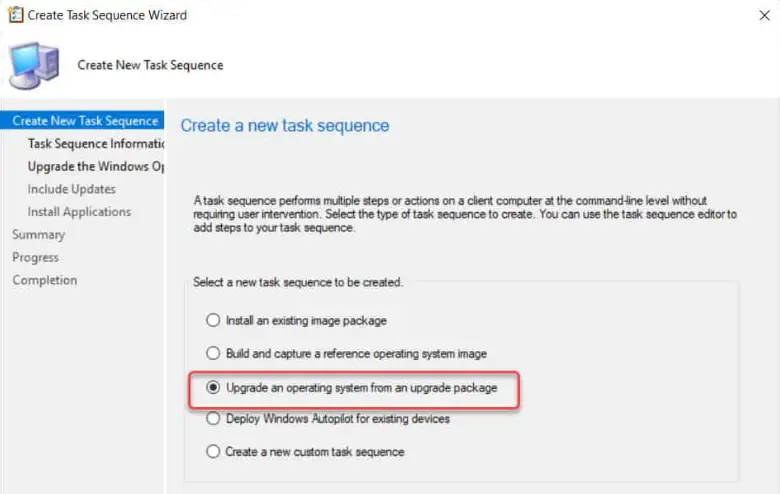780x494 pixels.
Task: Click the computer icon in the wizard header
Action: pos(34,66)
